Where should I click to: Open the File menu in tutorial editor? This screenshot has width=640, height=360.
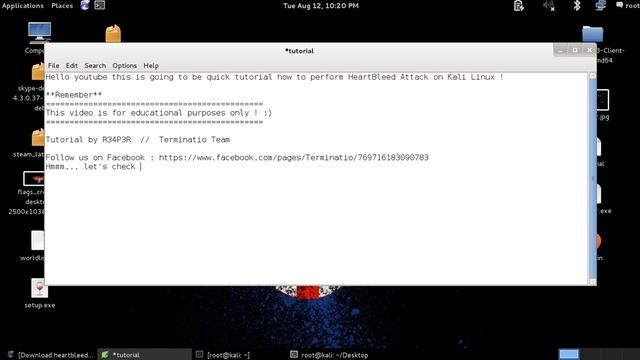point(53,66)
